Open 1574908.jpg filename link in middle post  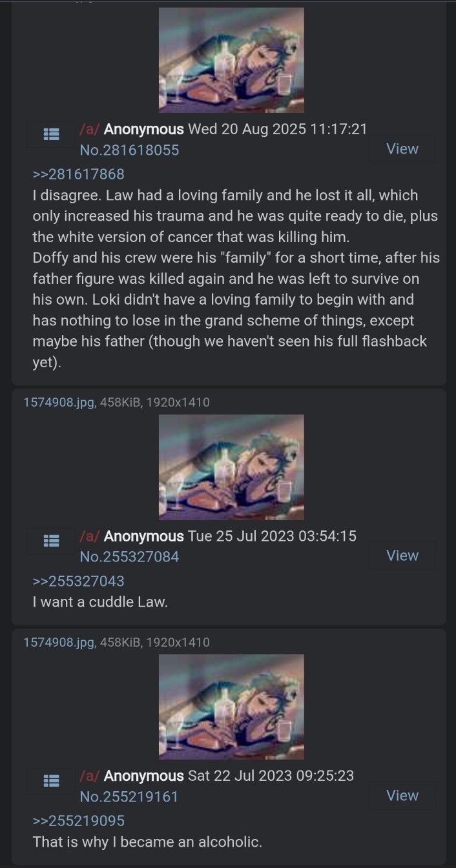point(59,403)
